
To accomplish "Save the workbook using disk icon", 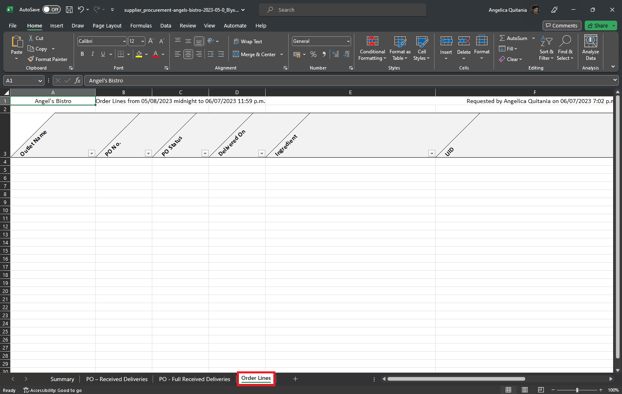I will click(69, 10).
